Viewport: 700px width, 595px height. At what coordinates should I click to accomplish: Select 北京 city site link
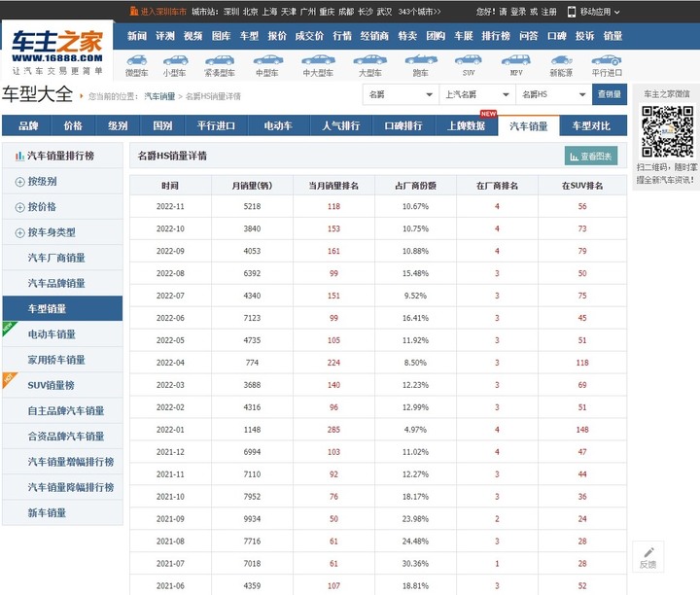tap(250, 12)
